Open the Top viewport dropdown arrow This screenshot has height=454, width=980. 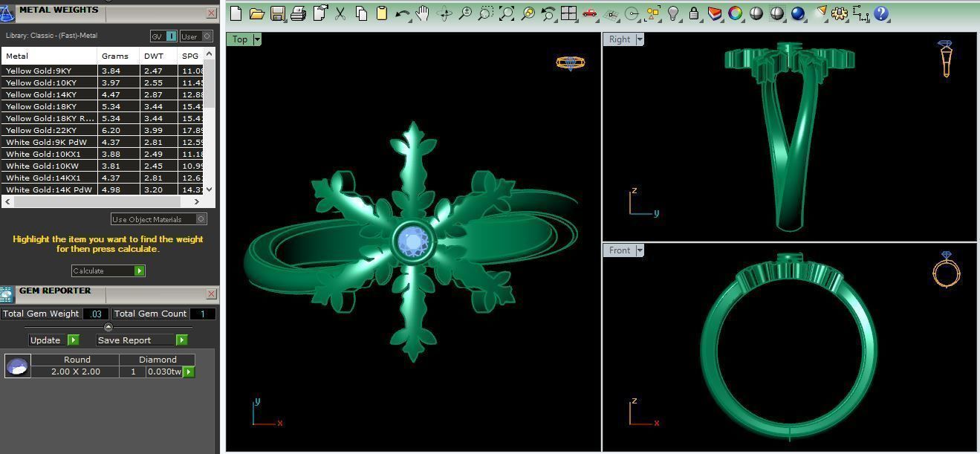[x=257, y=39]
